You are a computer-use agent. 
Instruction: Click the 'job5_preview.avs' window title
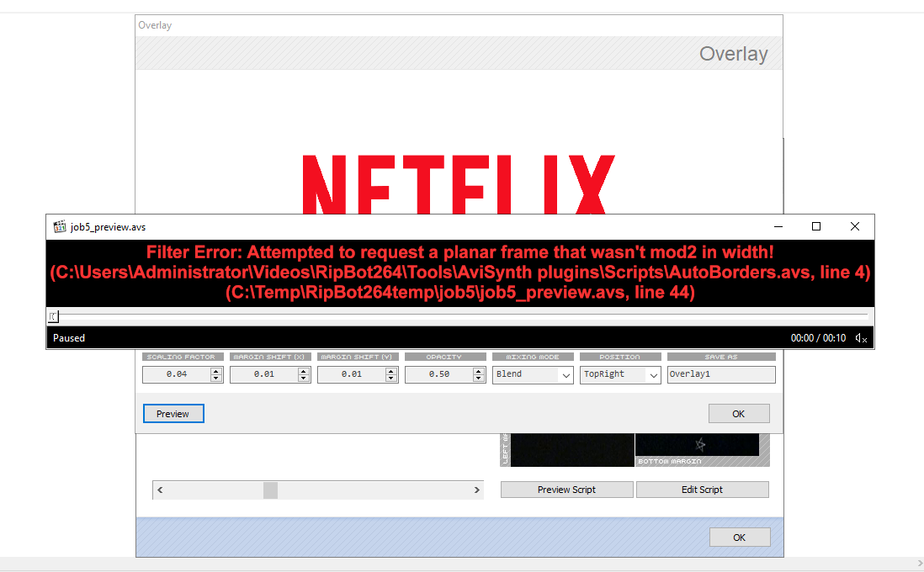pos(108,227)
